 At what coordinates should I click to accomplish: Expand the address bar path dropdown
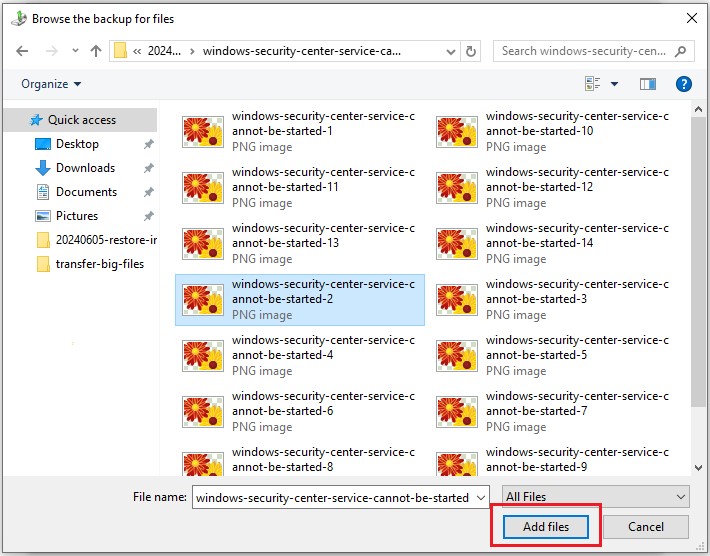(x=450, y=51)
